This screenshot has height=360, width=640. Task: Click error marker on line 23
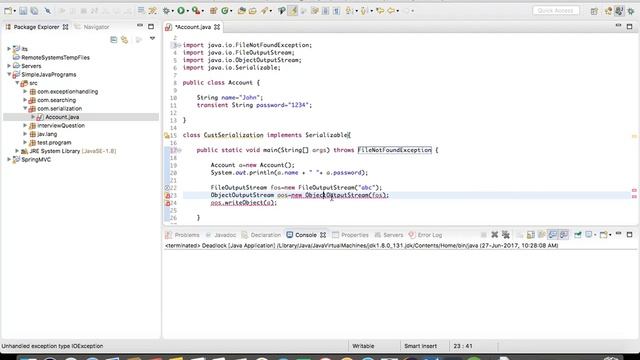click(167, 195)
